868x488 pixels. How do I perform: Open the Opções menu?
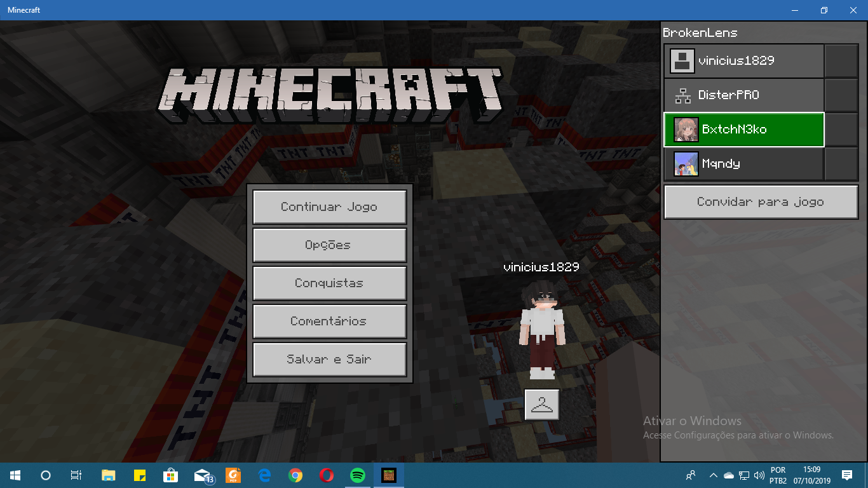point(329,245)
